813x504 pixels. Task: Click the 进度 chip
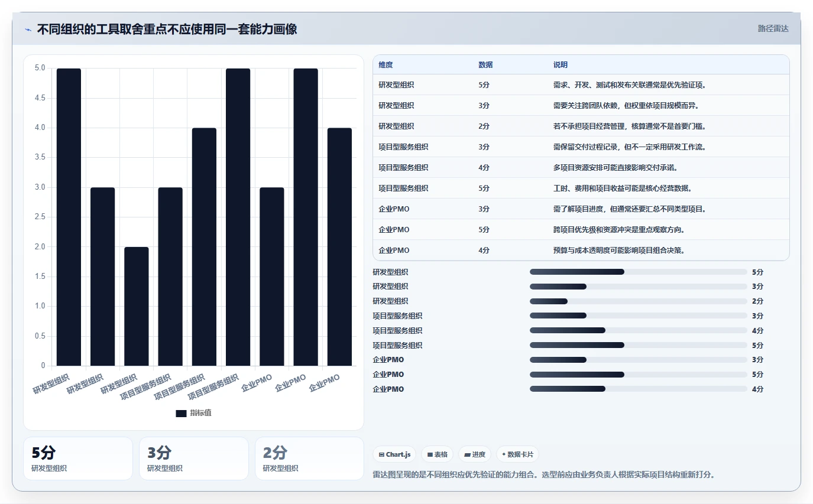click(x=475, y=454)
